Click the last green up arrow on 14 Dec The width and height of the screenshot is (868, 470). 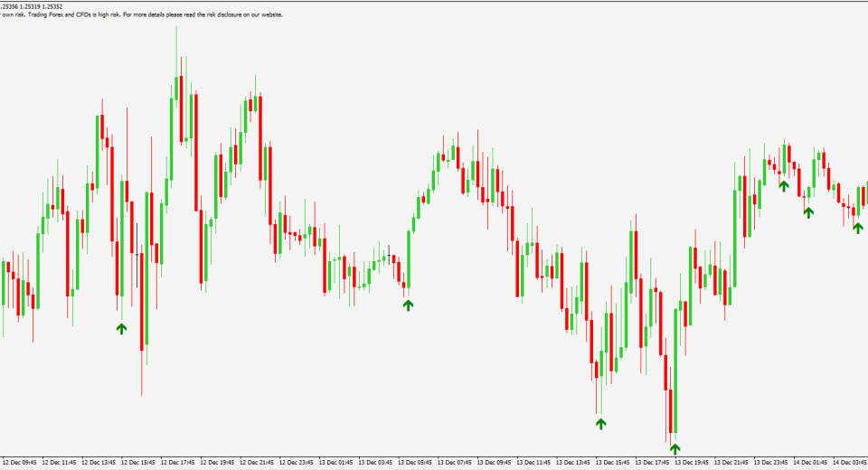point(858,228)
